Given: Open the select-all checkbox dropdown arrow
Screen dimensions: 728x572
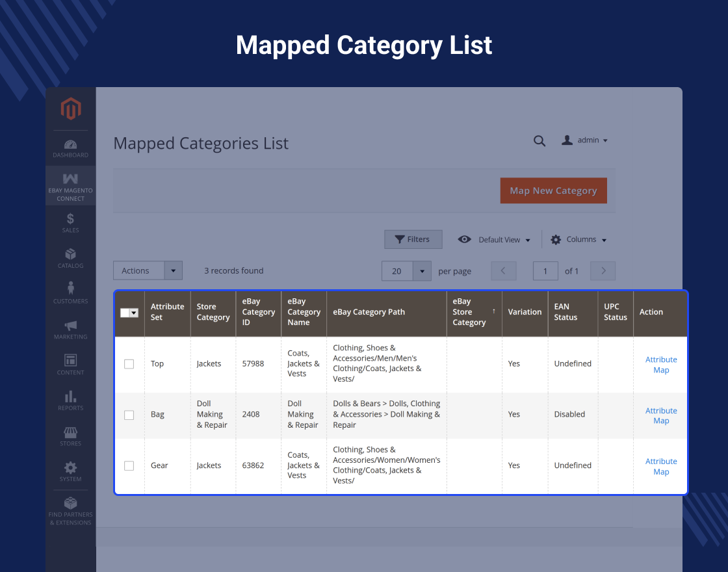Looking at the screenshot, I should coord(134,313).
